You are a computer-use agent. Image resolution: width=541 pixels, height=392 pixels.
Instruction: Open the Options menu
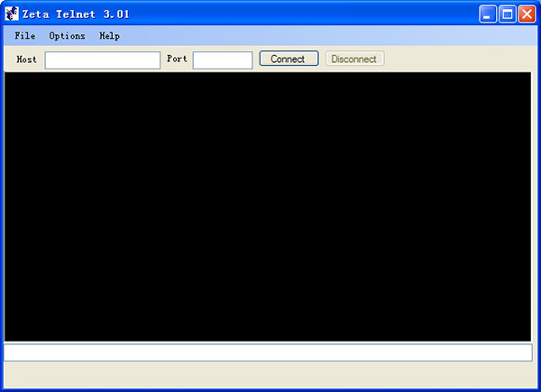[67, 36]
